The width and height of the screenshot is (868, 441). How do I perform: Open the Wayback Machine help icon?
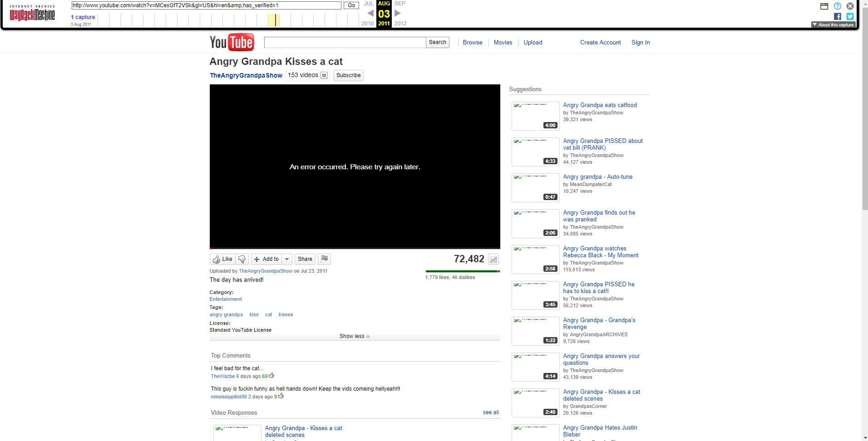(838, 6)
